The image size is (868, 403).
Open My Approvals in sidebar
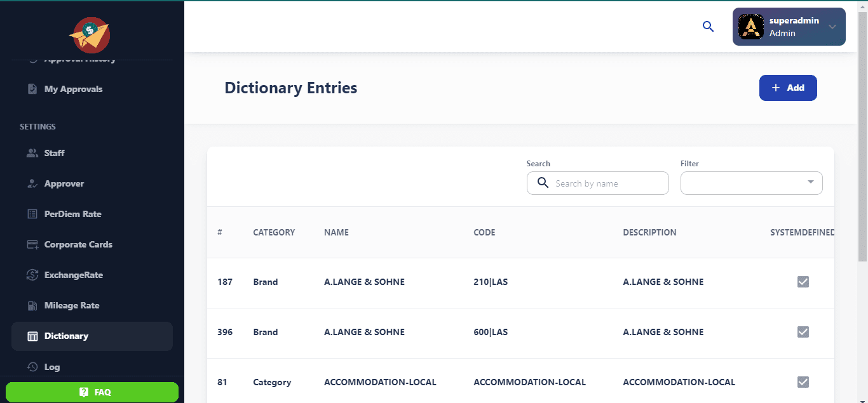point(73,89)
